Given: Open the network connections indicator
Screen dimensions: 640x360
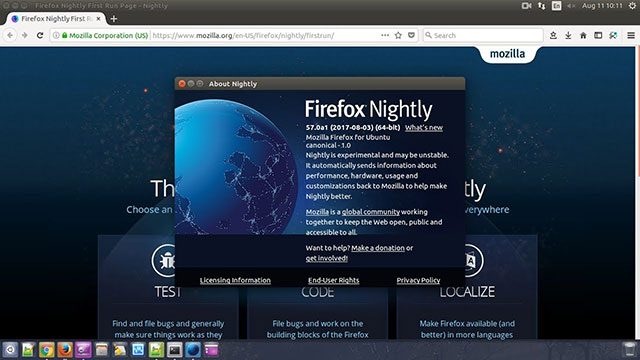Looking at the screenshot, I should (541, 6).
